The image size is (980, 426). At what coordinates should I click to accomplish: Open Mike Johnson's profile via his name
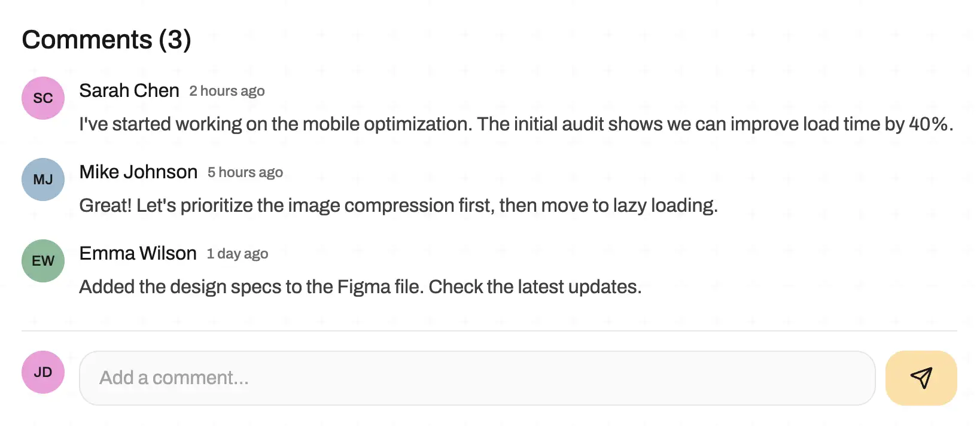pos(138,172)
